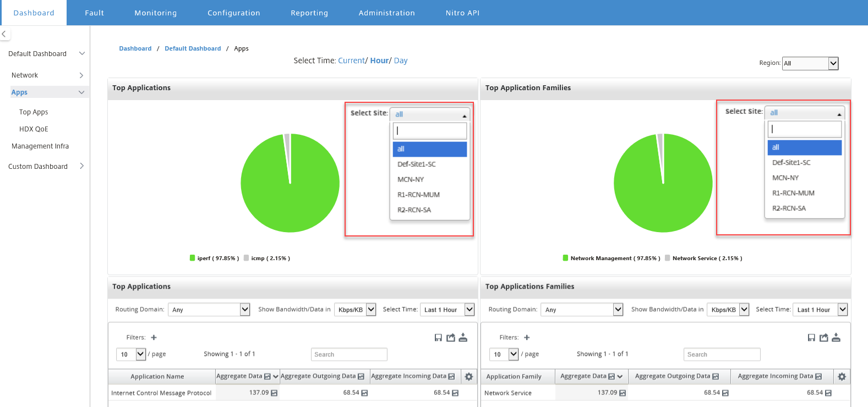Screen dimensions: 868x407
Task: Collapse the Default Dashboard sidebar section
Action: 82,53
